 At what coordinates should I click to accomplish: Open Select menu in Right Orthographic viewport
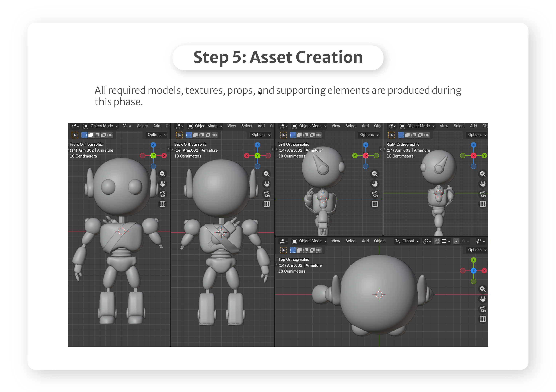(459, 126)
